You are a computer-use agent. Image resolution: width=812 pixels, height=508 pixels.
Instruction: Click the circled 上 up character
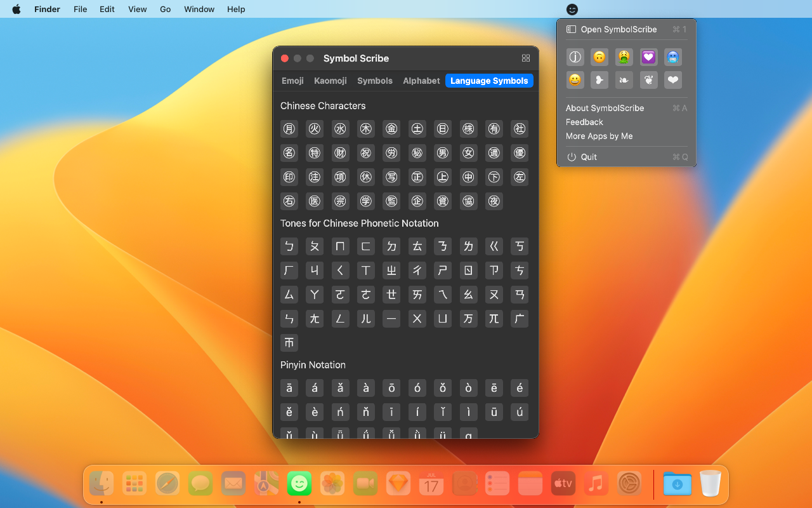(443, 177)
